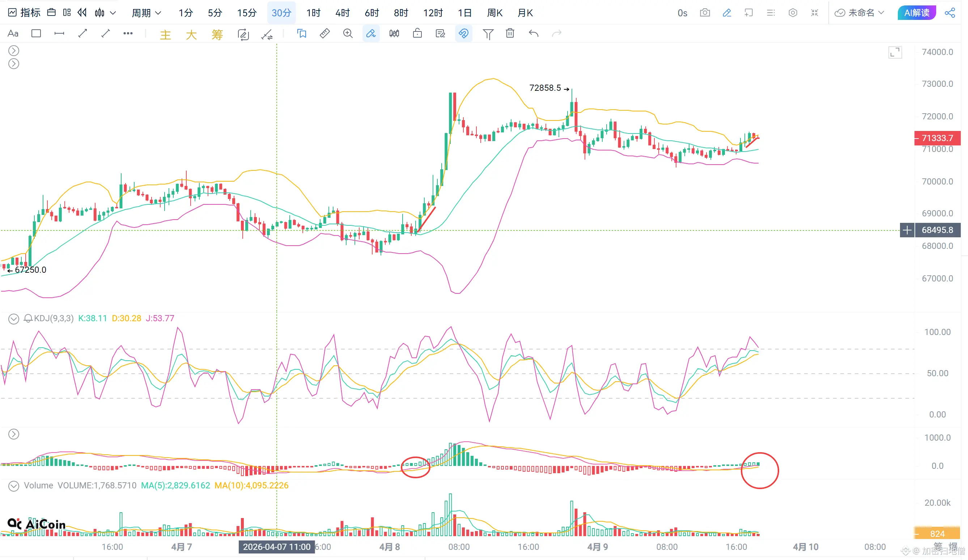Click the 68495.8 crosshair plus marker
Screen dimensions: 968x560
[x=907, y=230]
